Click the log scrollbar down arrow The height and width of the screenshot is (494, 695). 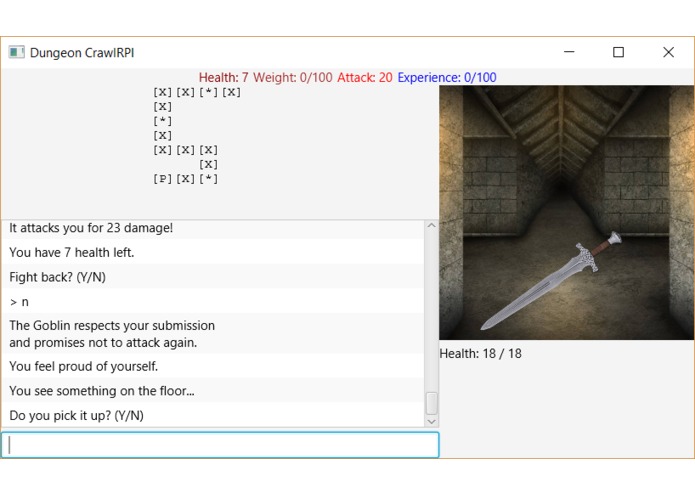[x=431, y=421]
